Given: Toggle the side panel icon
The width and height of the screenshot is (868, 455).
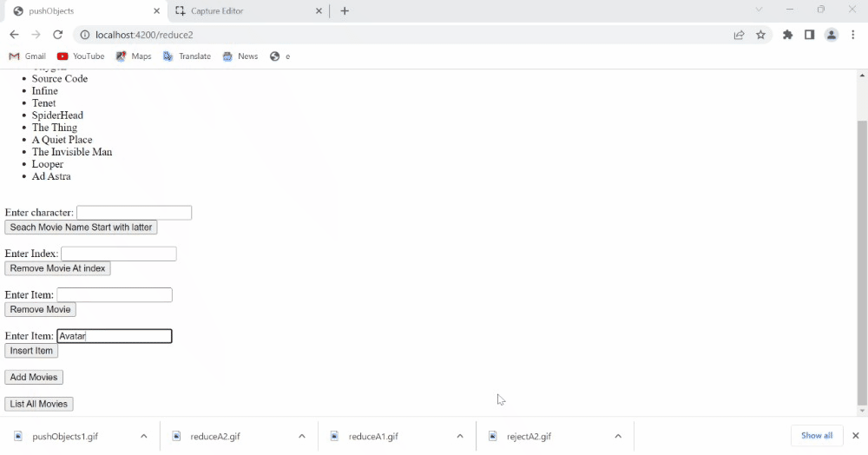Looking at the screenshot, I should click(809, 35).
